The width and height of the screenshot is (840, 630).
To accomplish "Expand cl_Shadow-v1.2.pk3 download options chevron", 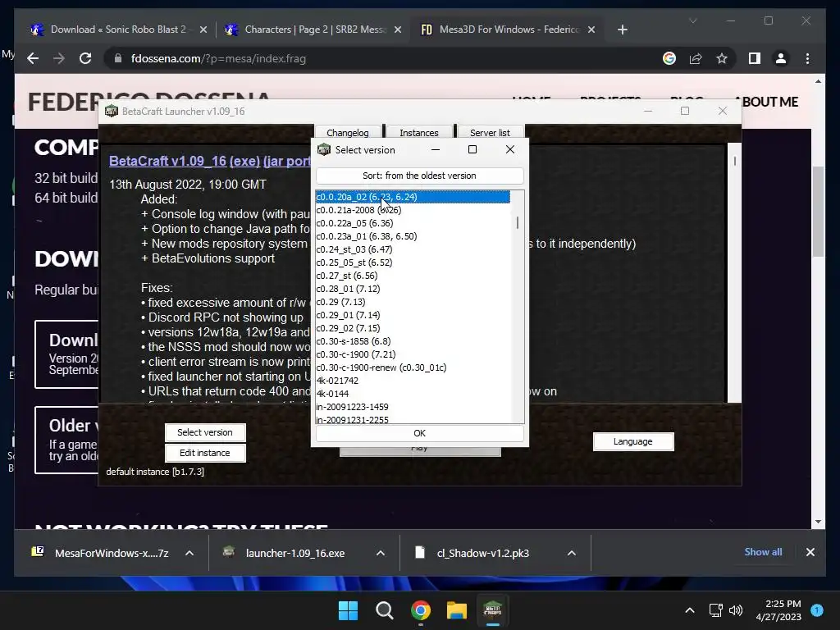I will pos(572,553).
